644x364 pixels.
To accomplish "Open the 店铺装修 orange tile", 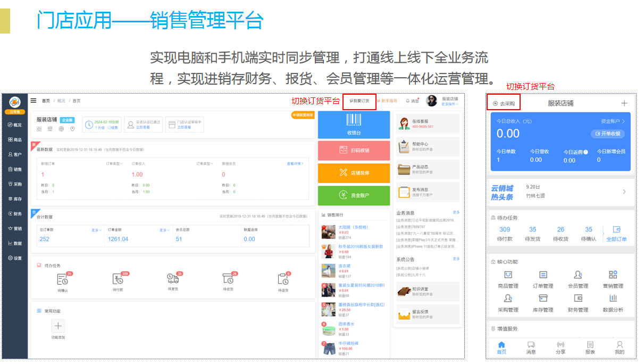I will [354, 173].
